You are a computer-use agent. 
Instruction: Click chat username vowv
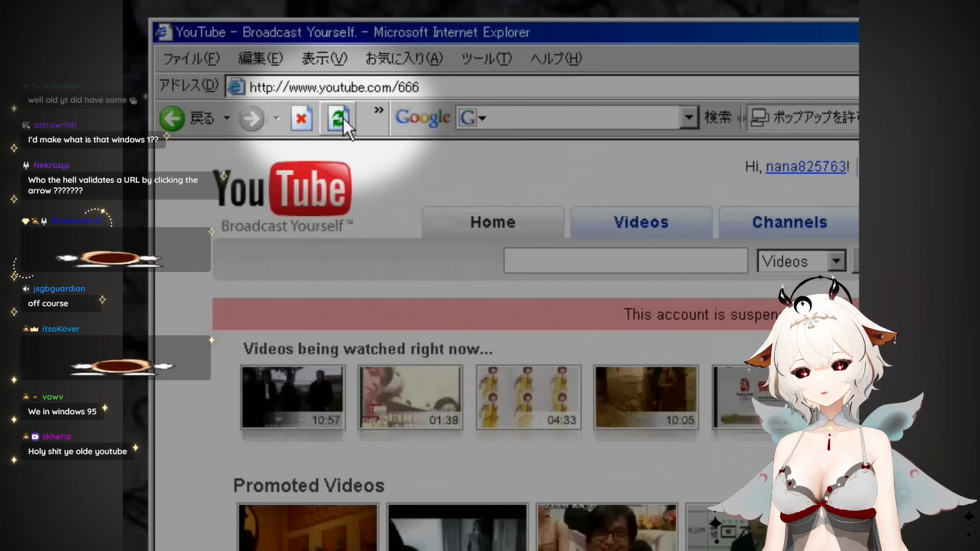coord(53,397)
